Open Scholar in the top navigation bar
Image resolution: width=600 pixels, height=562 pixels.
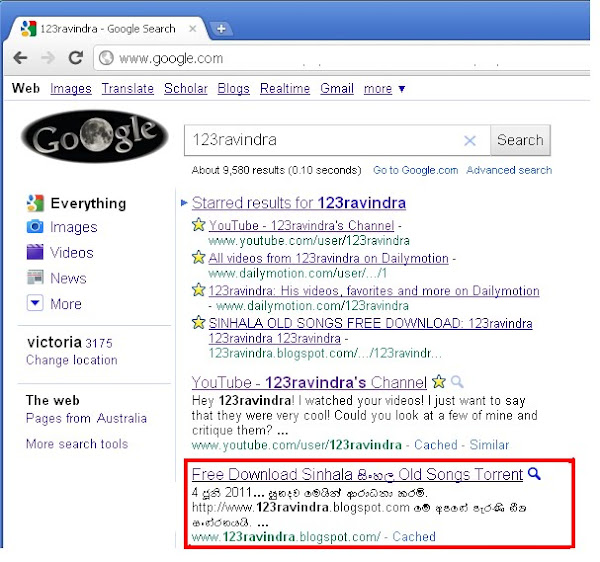pyautogui.click(x=186, y=89)
